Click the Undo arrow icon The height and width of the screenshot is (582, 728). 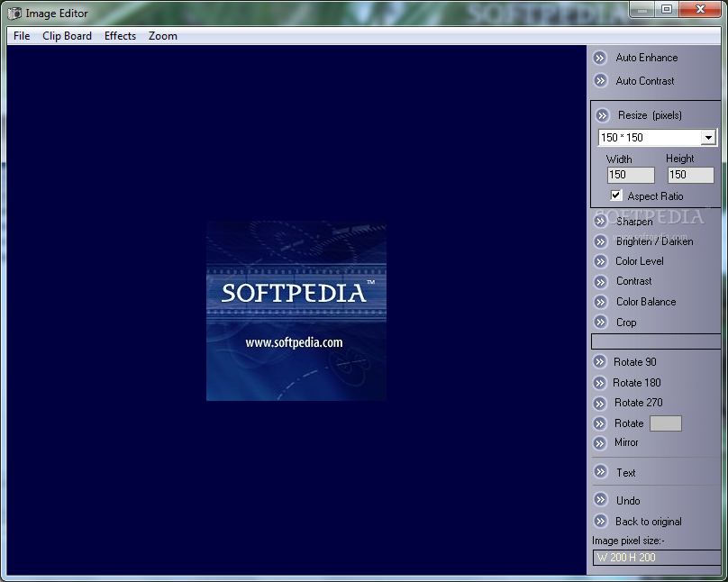[x=600, y=500]
